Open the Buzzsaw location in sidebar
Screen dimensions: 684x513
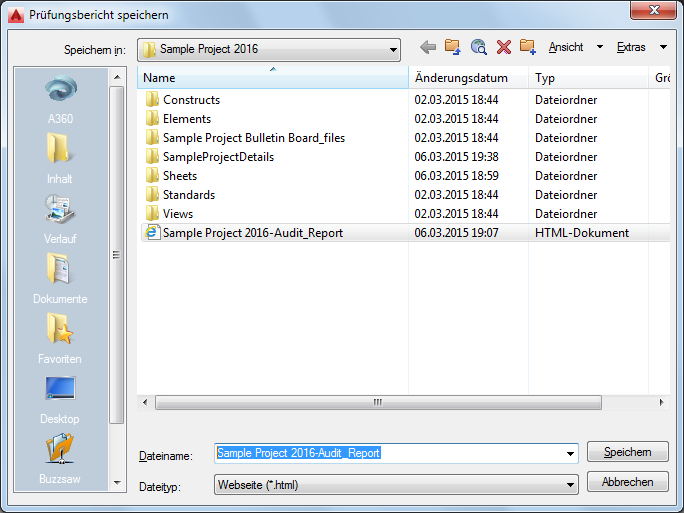point(60,459)
